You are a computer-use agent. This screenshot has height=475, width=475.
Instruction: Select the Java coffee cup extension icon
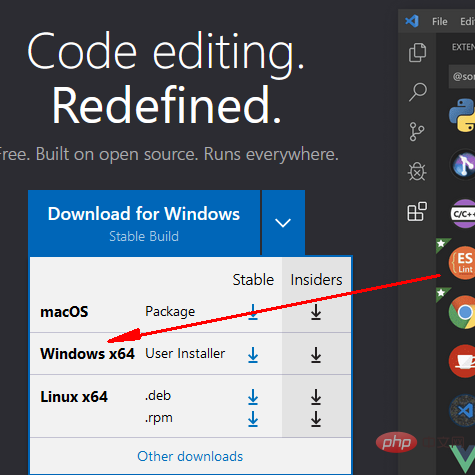coord(463,361)
